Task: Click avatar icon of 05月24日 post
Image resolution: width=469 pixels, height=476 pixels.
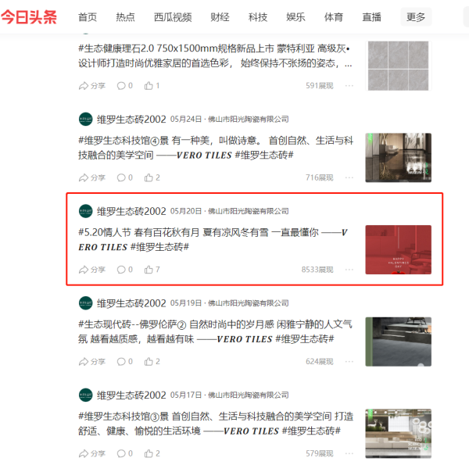Action: pyautogui.click(x=86, y=119)
